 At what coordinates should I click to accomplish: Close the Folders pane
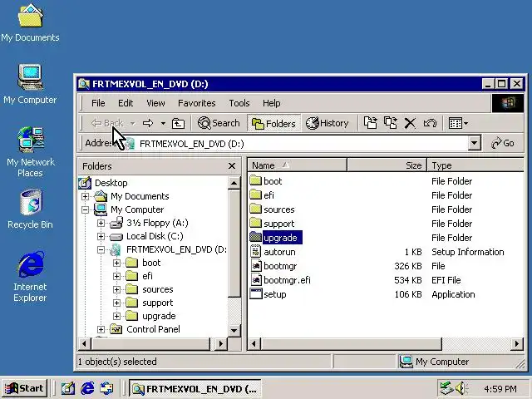pyautogui.click(x=232, y=166)
